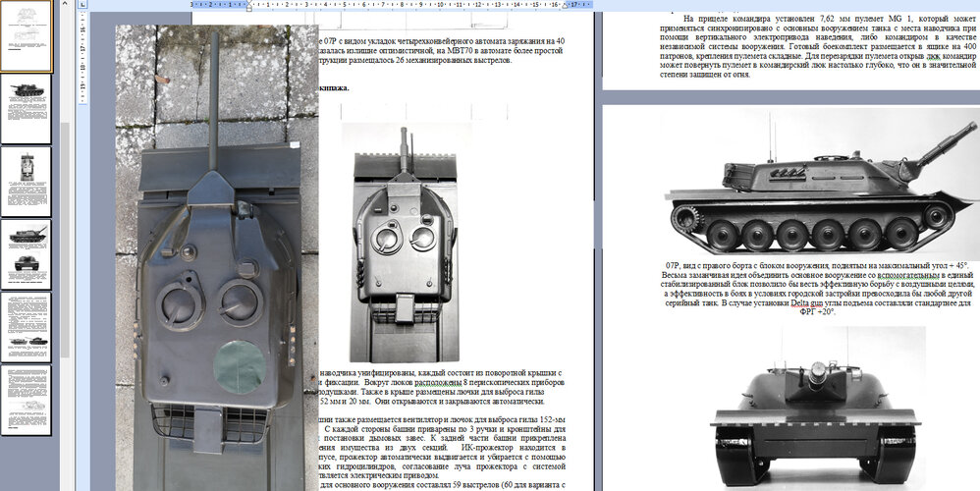Open the second page thumbnail showing side-view tank
Screen dimensions: 980x491
coord(27,109)
